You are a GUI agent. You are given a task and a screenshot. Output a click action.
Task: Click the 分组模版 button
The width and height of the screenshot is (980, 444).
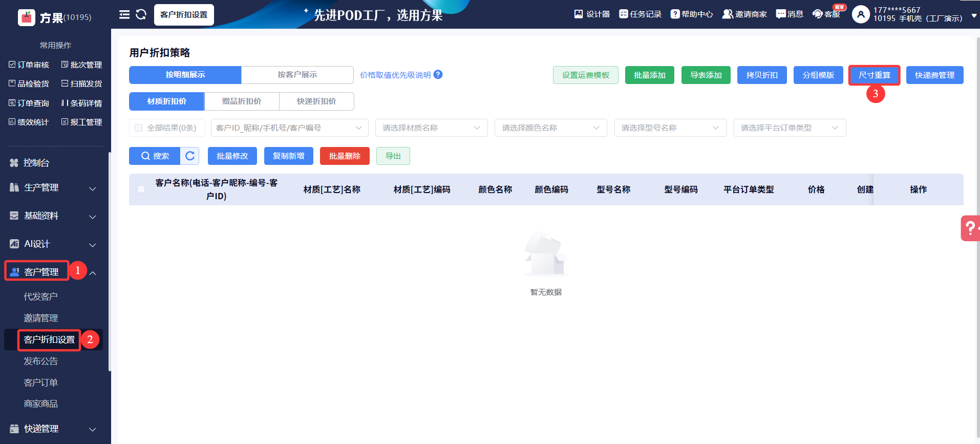coord(818,75)
